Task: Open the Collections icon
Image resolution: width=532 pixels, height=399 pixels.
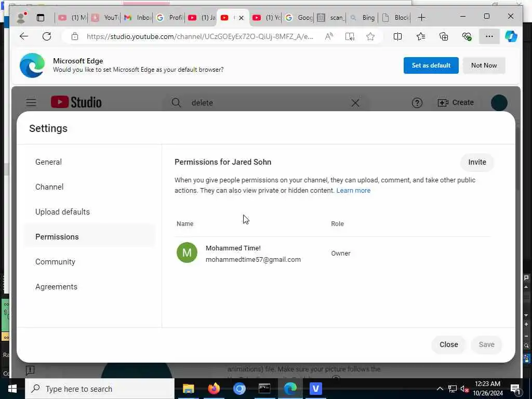Action: (444, 37)
